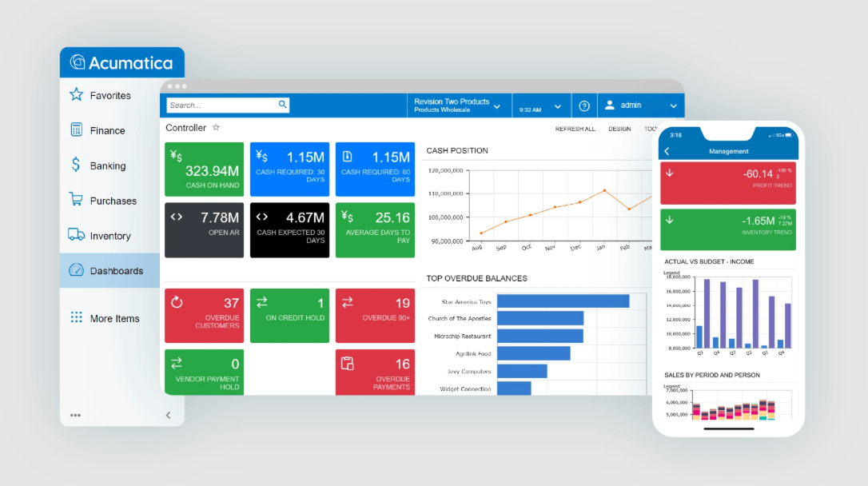Click the currency icon on Average Days To Pay tile
This screenshot has width=868, height=486.
tap(347, 217)
